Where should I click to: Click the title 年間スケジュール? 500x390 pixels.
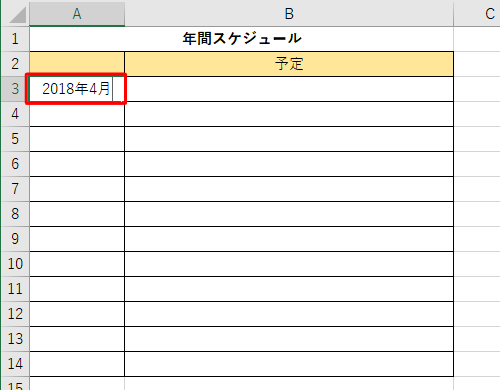[242, 39]
